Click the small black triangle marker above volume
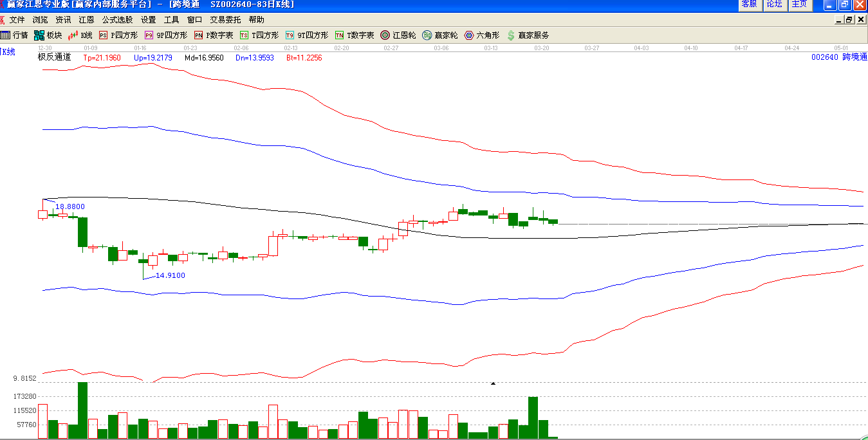868x440 pixels. click(494, 383)
